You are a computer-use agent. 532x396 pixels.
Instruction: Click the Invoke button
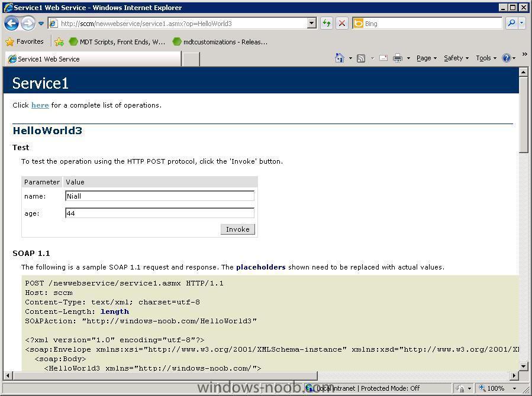tap(237, 229)
